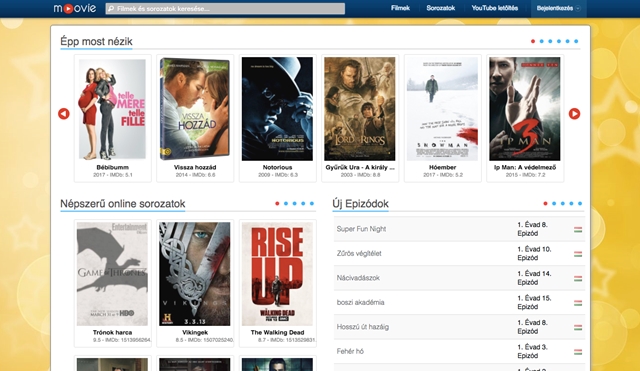
Task: Select first red dot in Népszerű online sorozatok
Action: tap(277, 203)
